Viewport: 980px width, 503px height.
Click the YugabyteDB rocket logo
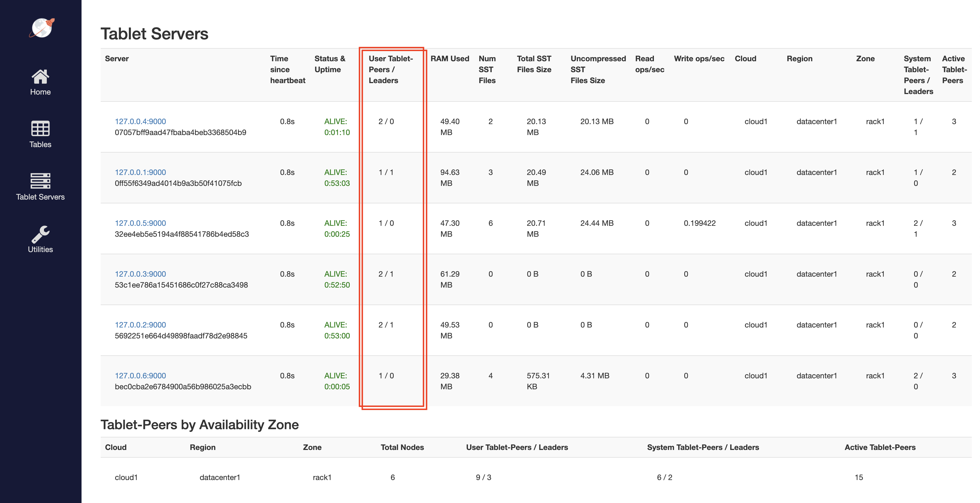click(x=42, y=28)
